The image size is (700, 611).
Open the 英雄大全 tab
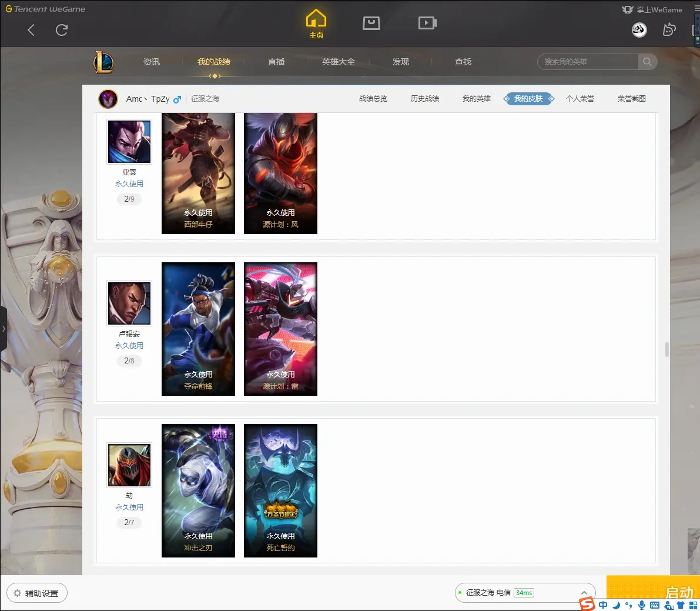coord(339,62)
